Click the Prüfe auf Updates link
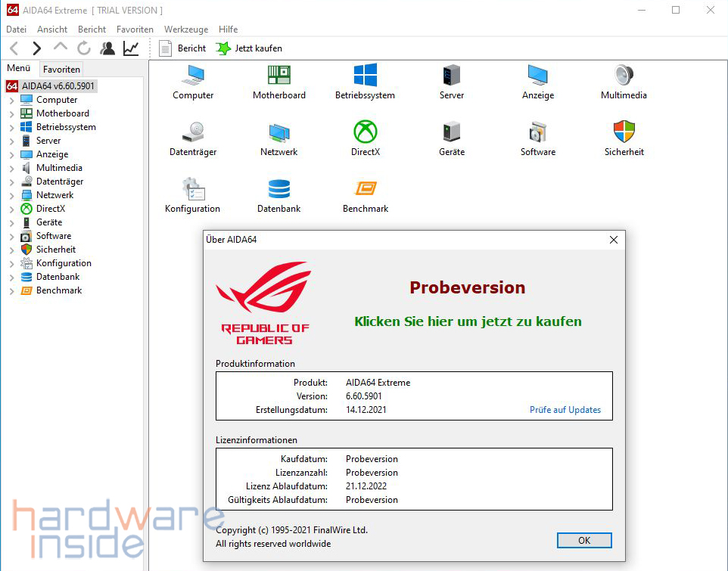The height and width of the screenshot is (571, 728). tap(565, 410)
